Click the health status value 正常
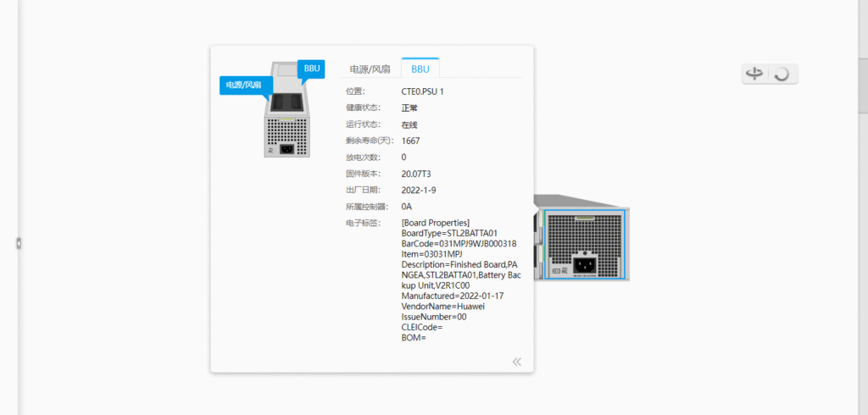Image resolution: width=868 pixels, height=415 pixels. [x=409, y=108]
